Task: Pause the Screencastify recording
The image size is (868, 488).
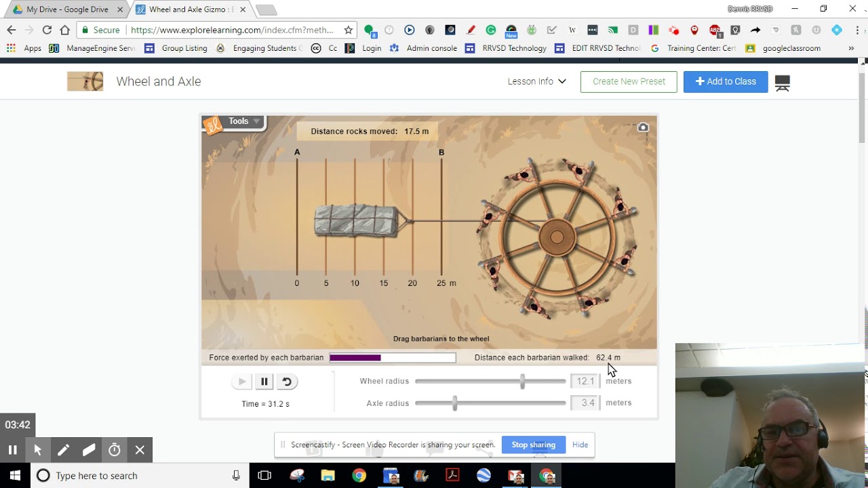Action: click(12, 449)
